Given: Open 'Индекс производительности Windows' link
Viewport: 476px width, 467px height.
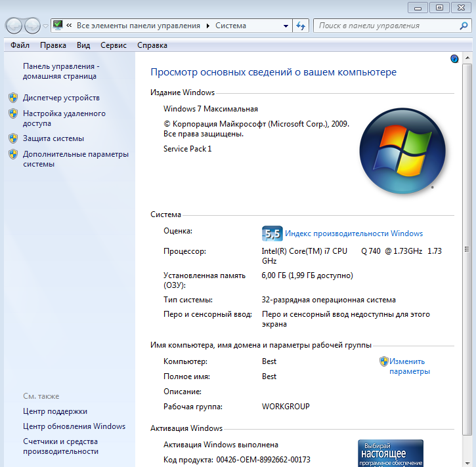Looking at the screenshot, I should point(354,233).
